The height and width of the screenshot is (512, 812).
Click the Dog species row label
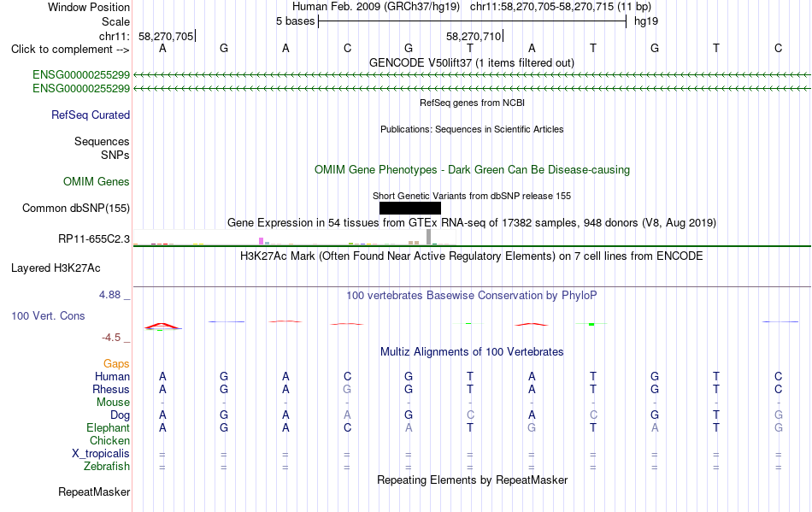tap(121, 415)
